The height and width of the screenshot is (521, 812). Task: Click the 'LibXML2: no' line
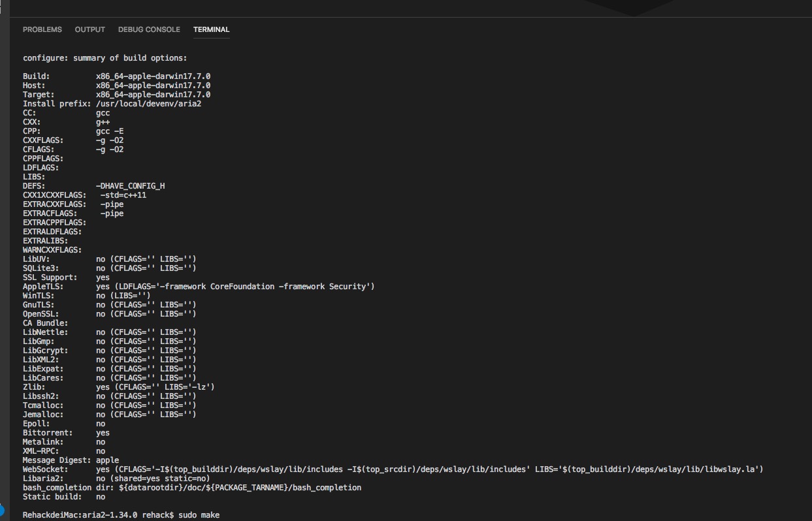110,360
